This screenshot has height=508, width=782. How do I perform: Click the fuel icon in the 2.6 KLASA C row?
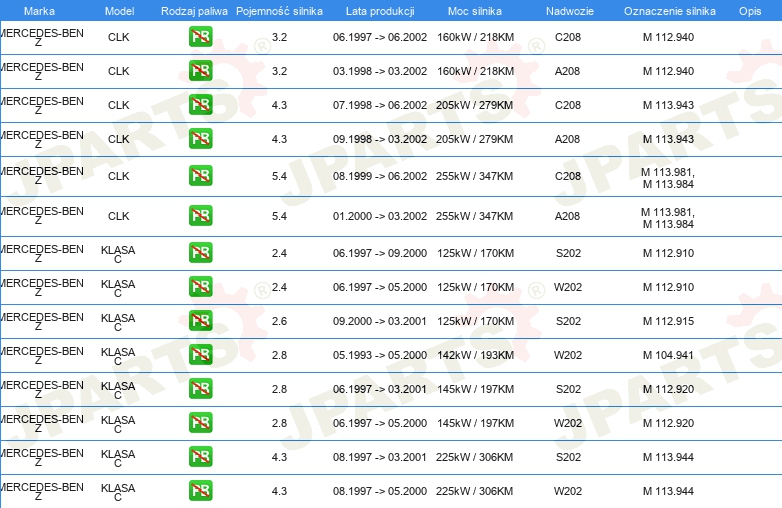point(200,321)
